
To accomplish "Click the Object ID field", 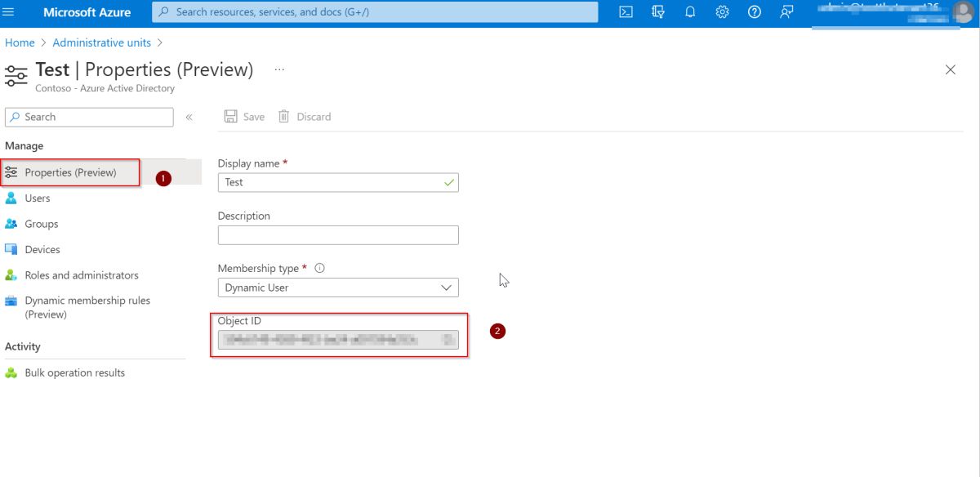I will pos(338,340).
